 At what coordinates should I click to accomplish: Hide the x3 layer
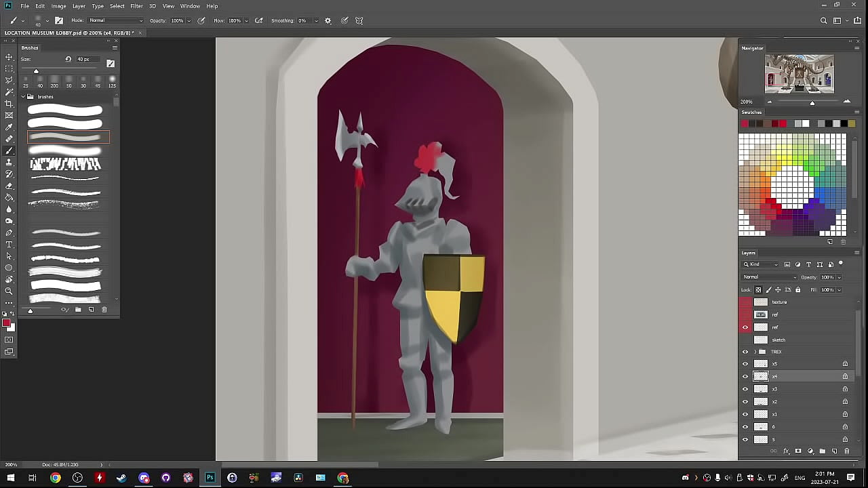(745, 389)
